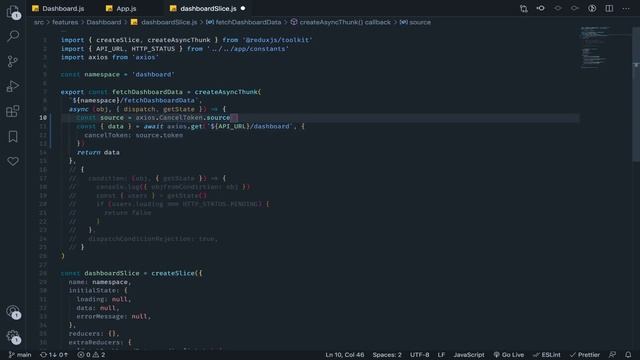Open the feedback icon in status bar
The width and height of the screenshot is (640, 360).
(x=612, y=355)
